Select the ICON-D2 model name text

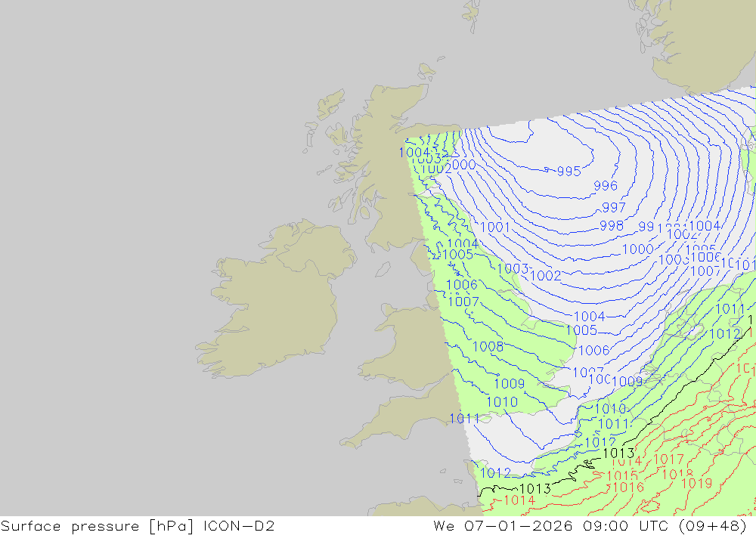click(x=239, y=526)
